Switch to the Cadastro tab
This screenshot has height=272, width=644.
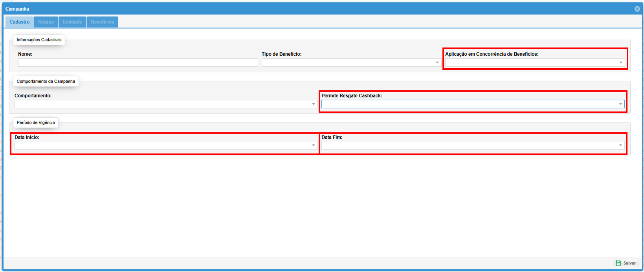click(20, 22)
